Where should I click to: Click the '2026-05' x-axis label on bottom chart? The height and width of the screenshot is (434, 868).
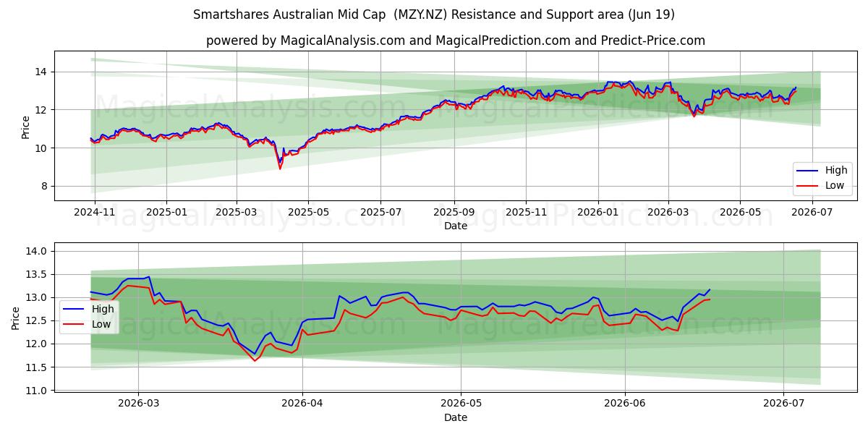461,404
